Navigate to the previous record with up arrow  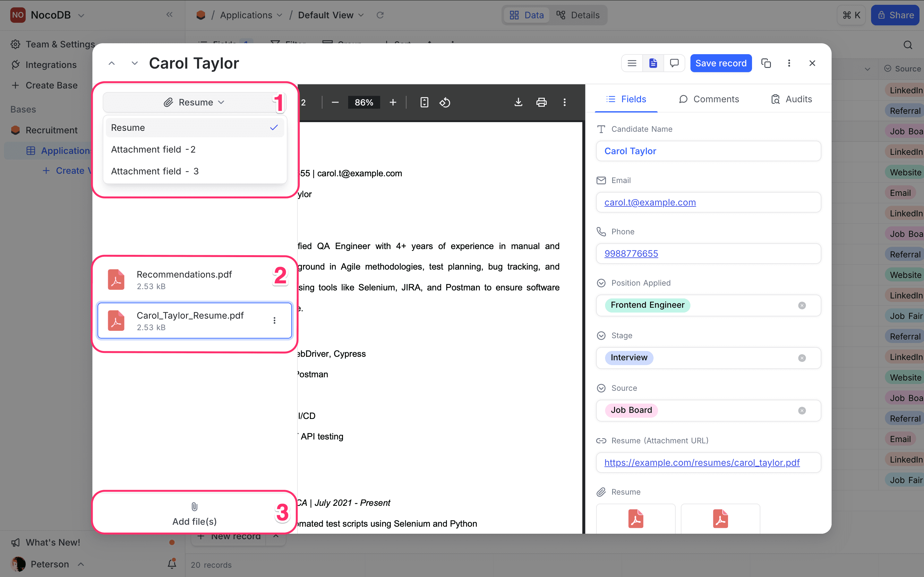[112, 63]
